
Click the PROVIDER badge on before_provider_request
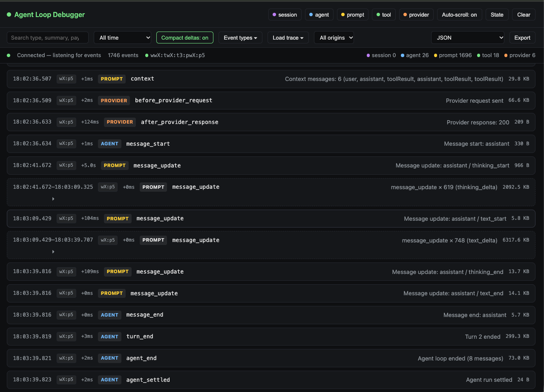[114, 101]
